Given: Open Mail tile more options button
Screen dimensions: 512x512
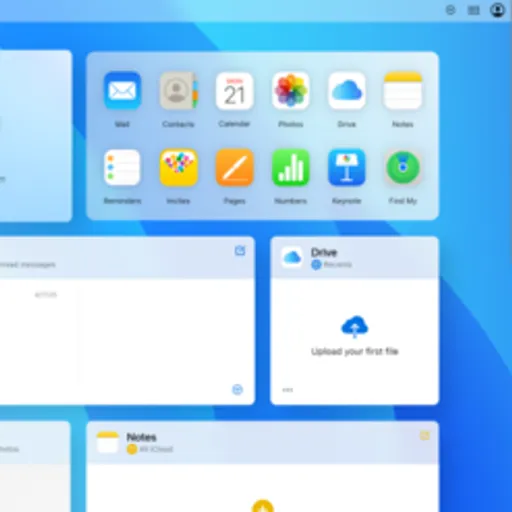Looking at the screenshot, I should [237, 389].
